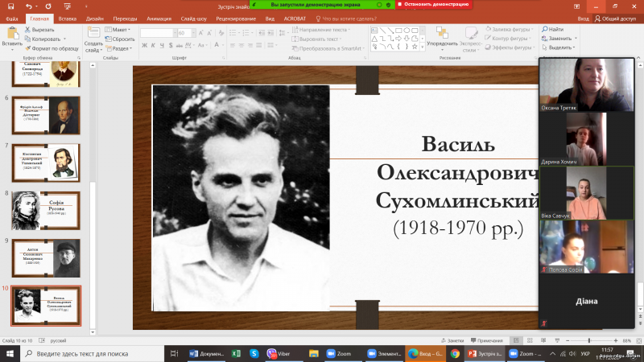Open Экспресс-стили quick styles
Viewport: 644px width, 362px height.
click(x=471, y=39)
